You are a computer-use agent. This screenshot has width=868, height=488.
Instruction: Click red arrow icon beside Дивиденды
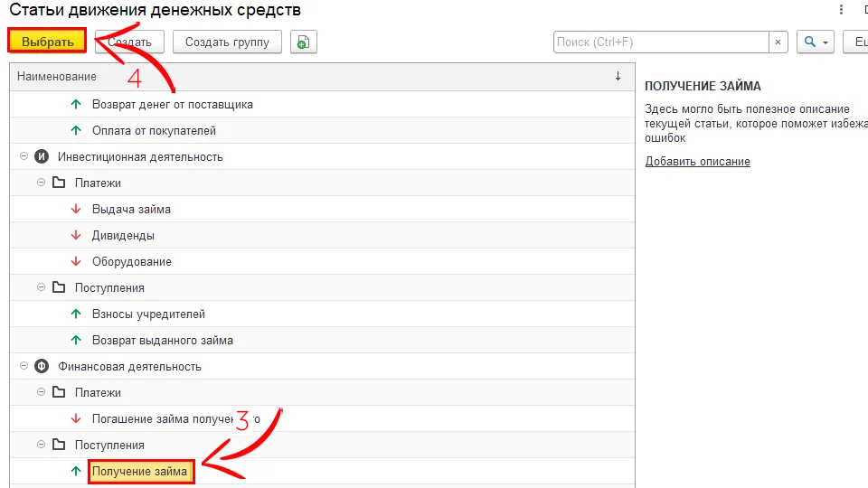(76, 235)
